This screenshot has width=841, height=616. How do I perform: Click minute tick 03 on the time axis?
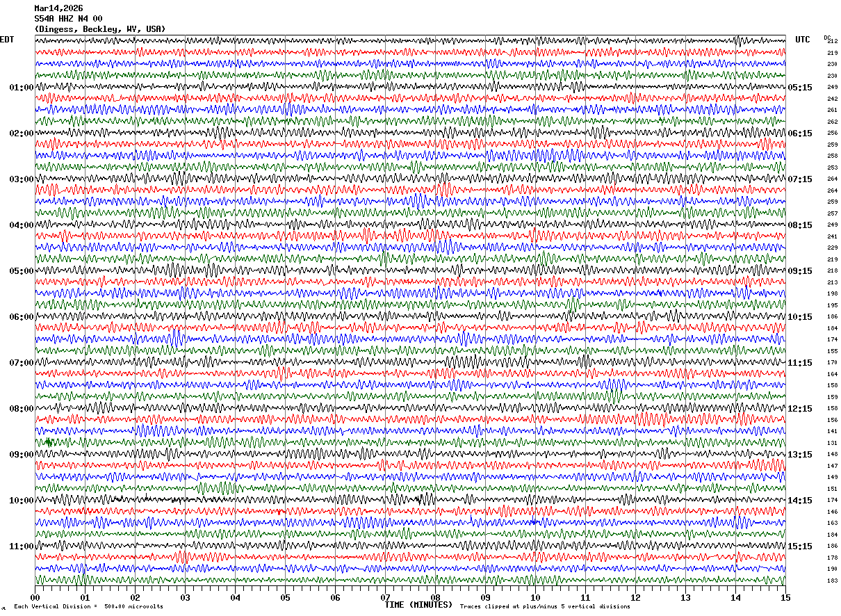[x=185, y=597]
